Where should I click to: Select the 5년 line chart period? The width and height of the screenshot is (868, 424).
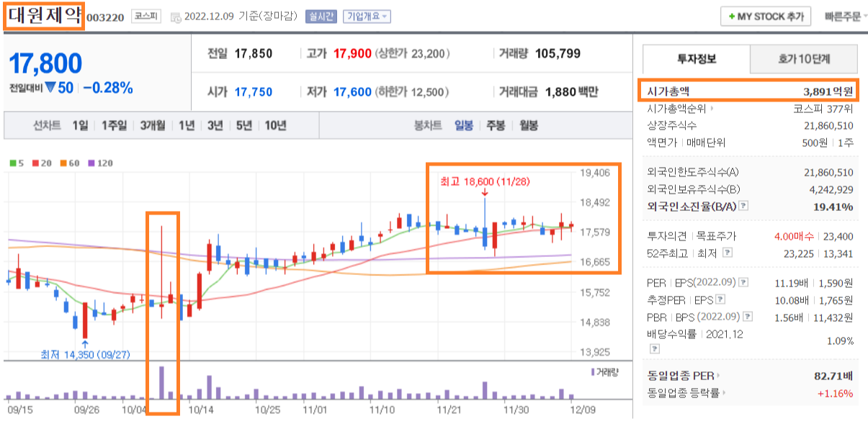tap(243, 125)
